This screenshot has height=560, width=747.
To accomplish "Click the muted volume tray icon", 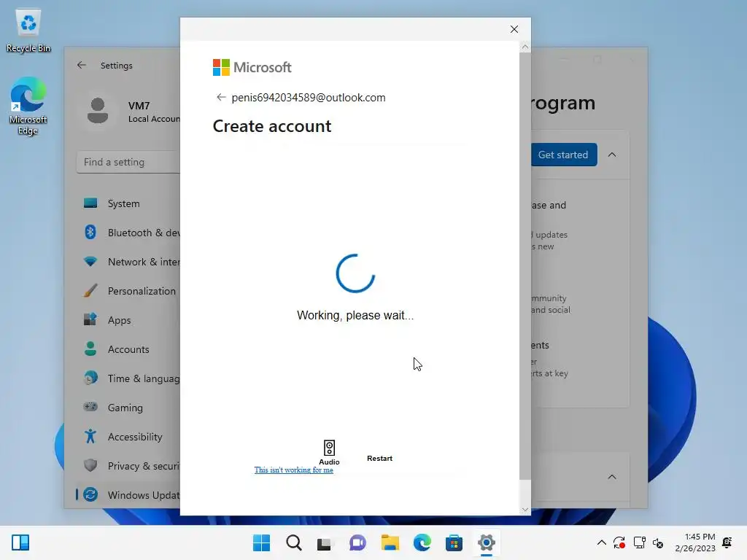I will pos(658,542).
